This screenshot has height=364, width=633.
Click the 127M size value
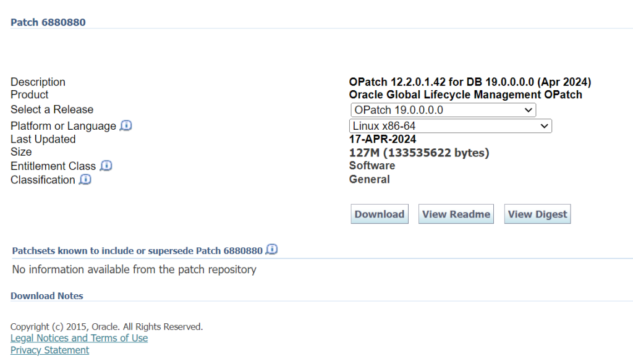point(419,153)
